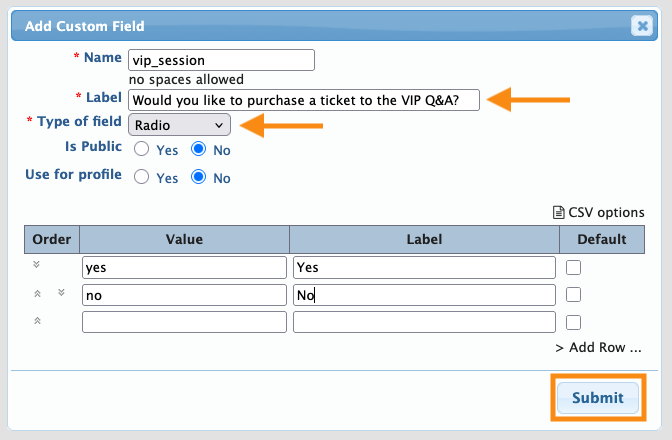This screenshot has height=440, width=672.
Task: Click the 'No' label input field
Action: pos(424,295)
